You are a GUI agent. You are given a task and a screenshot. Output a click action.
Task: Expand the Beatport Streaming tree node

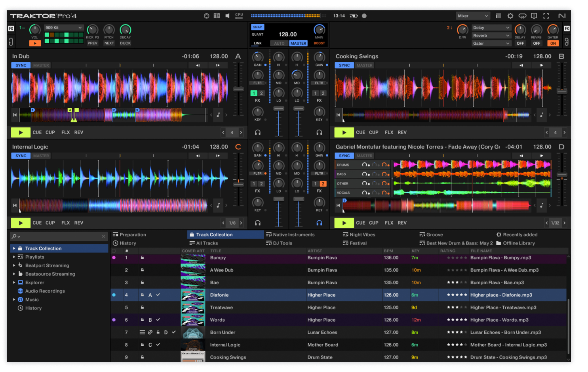pyautogui.click(x=14, y=265)
